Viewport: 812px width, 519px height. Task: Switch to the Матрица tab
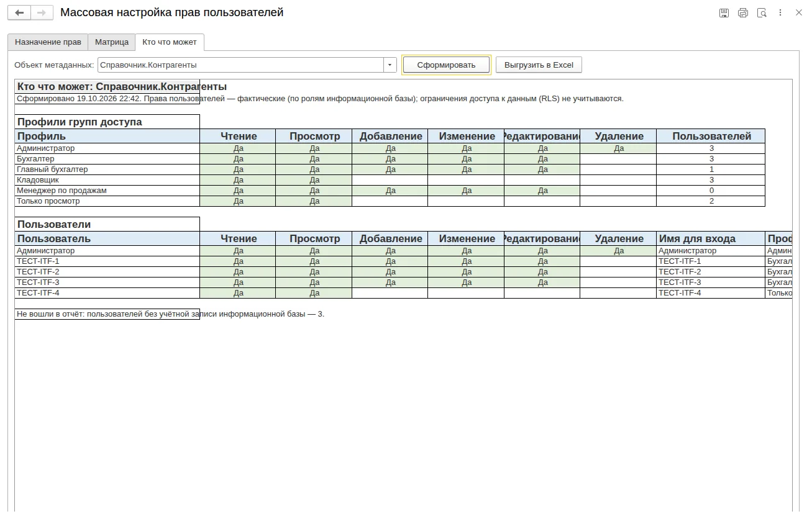click(112, 42)
